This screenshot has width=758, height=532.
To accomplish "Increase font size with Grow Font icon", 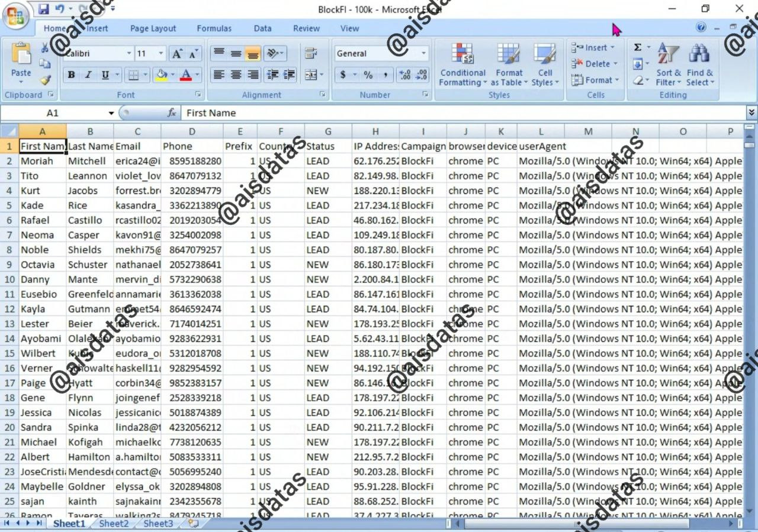I will 176,54.
